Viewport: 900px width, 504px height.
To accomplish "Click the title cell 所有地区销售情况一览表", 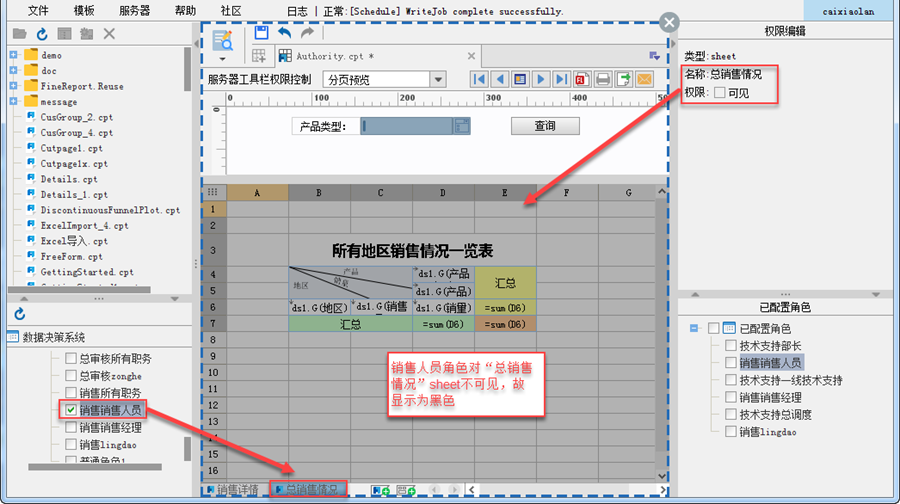I will pos(412,250).
